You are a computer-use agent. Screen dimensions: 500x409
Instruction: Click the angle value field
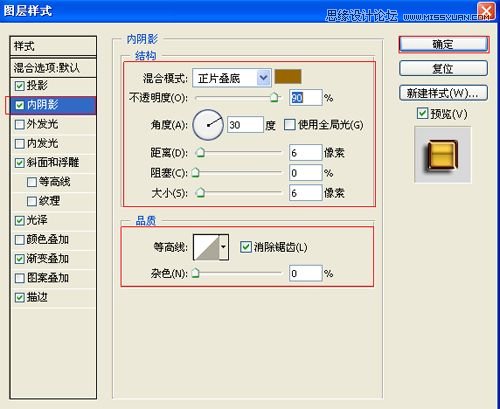click(245, 125)
